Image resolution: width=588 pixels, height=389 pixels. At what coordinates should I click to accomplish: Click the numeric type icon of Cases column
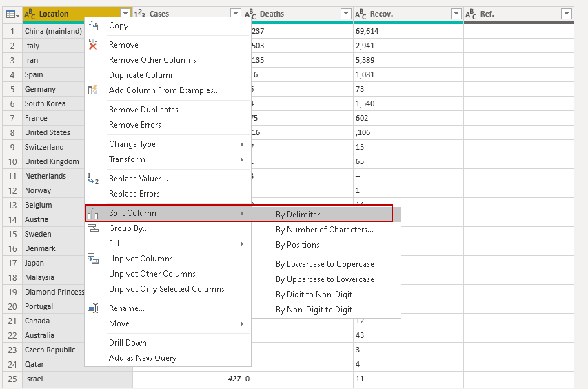tap(140, 14)
